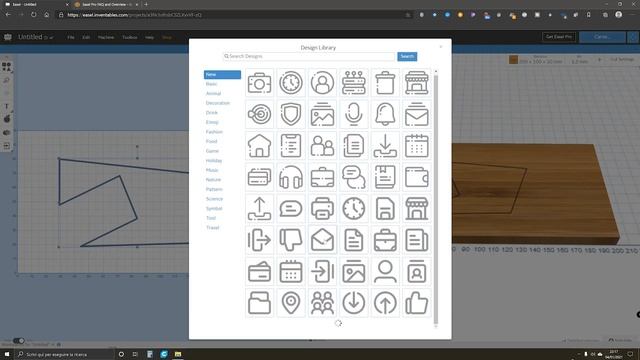Pick the double speech bubbles icon design

(353, 177)
